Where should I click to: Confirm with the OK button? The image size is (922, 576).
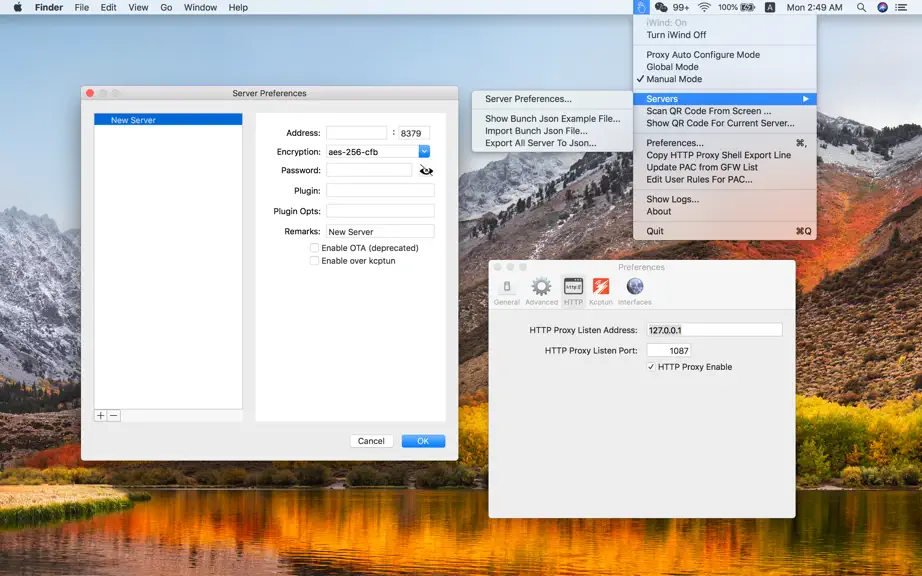tap(423, 441)
